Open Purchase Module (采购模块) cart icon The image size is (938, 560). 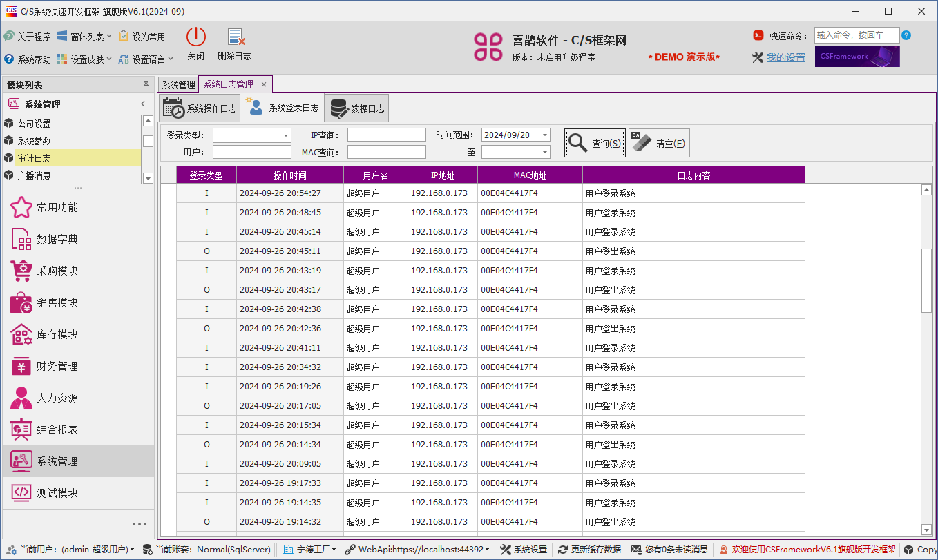coord(21,271)
